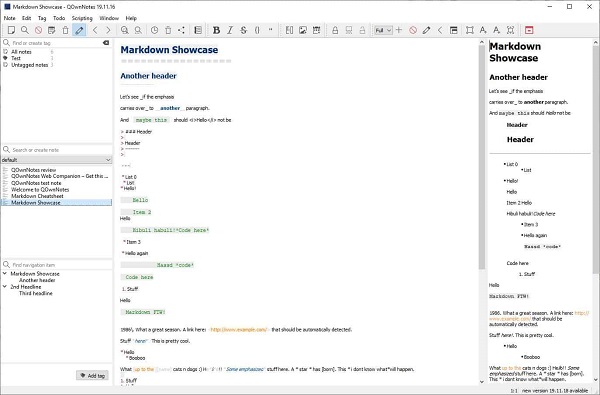Screen dimensions: 600x395
Task: Go back in note history
Action: pyautogui.click(x=95, y=30)
